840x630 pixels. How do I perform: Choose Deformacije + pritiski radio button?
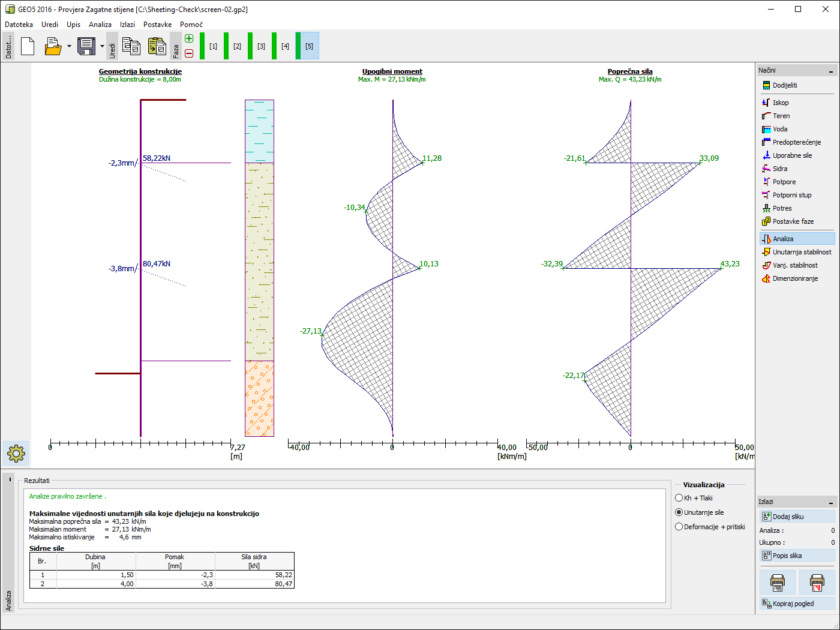679,527
